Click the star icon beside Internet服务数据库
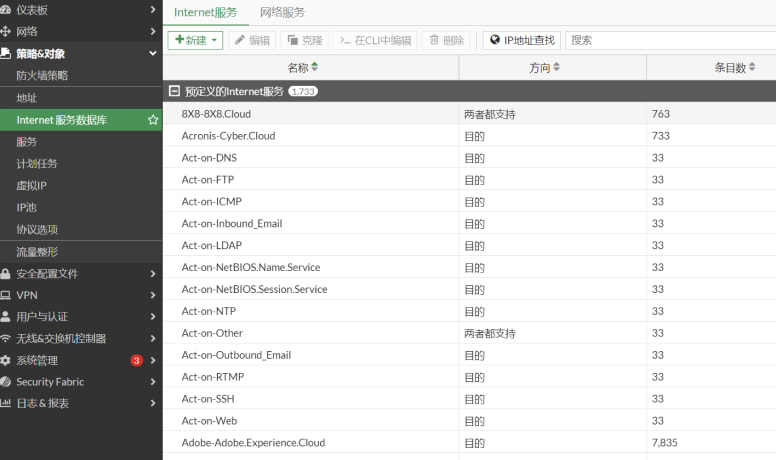This screenshot has width=776, height=460. [x=153, y=120]
